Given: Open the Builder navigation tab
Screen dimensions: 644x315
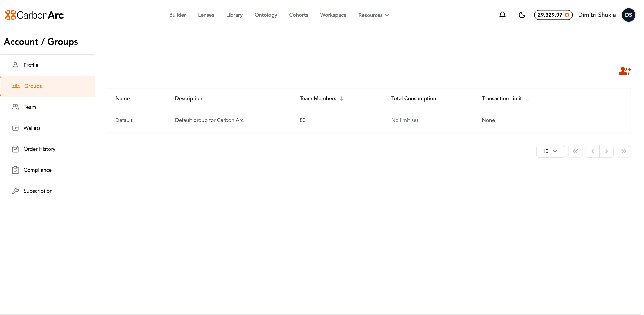Looking at the screenshot, I should [x=177, y=15].
